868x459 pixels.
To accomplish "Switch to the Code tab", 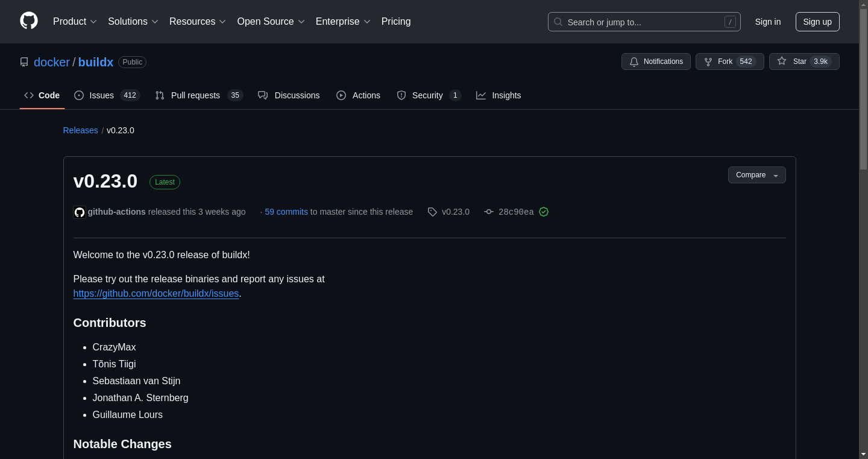I will pos(42,95).
